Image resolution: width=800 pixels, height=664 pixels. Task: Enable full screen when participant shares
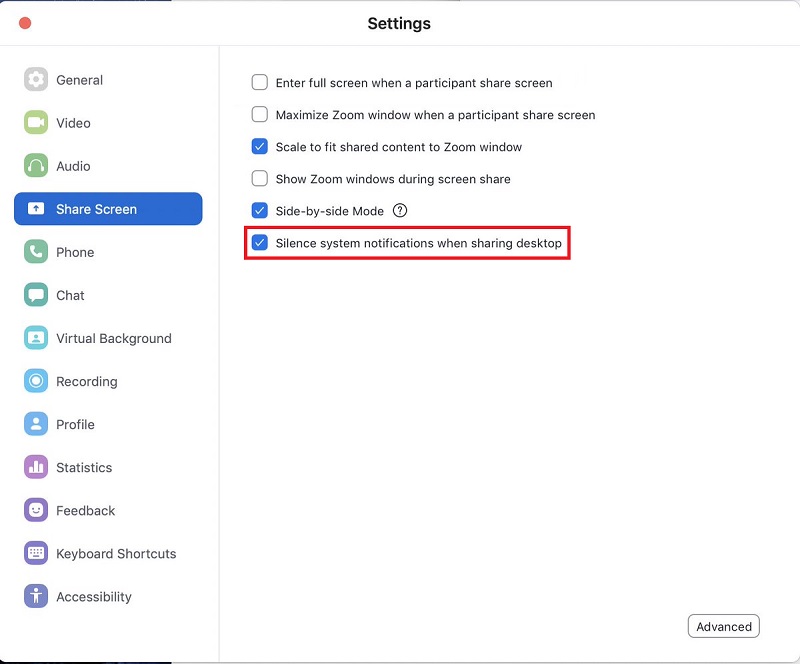click(260, 83)
